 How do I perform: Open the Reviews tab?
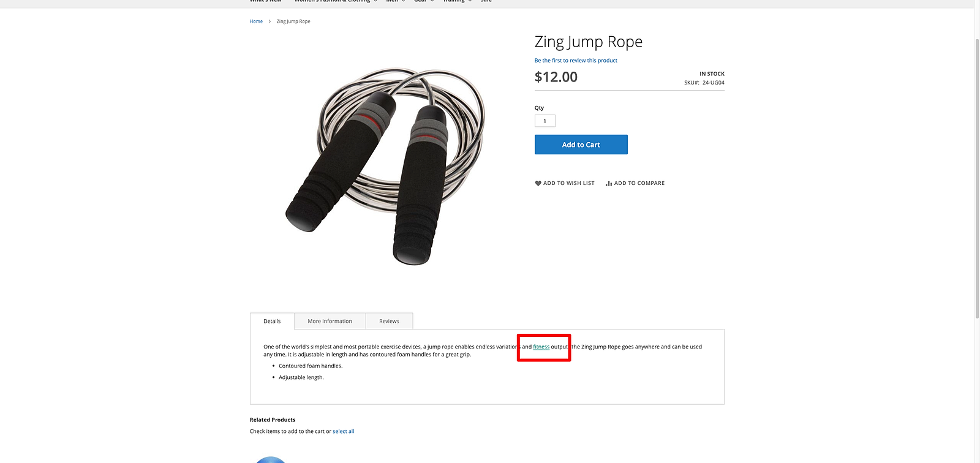tap(389, 321)
